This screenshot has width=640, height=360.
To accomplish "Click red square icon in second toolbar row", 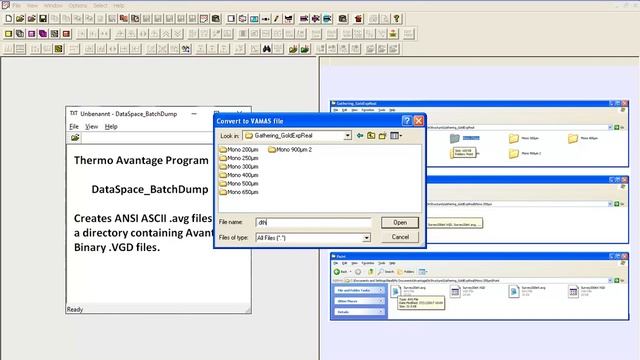I will click(x=66, y=34).
